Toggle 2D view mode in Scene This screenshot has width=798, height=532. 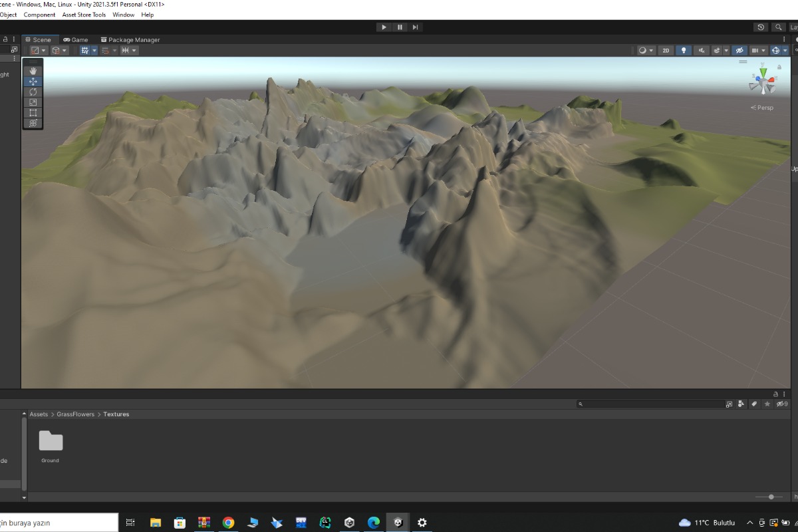point(665,51)
